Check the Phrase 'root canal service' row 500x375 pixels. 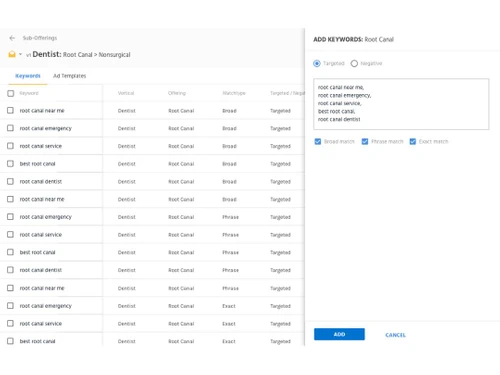click(x=11, y=234)
